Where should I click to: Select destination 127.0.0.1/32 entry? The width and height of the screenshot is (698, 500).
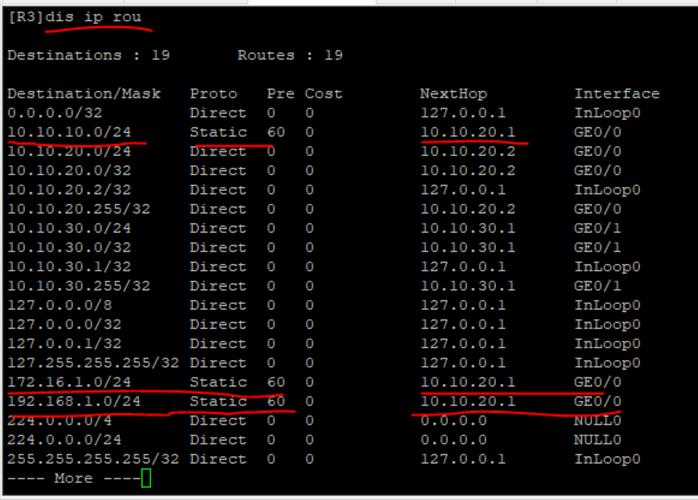coord(64,344)
